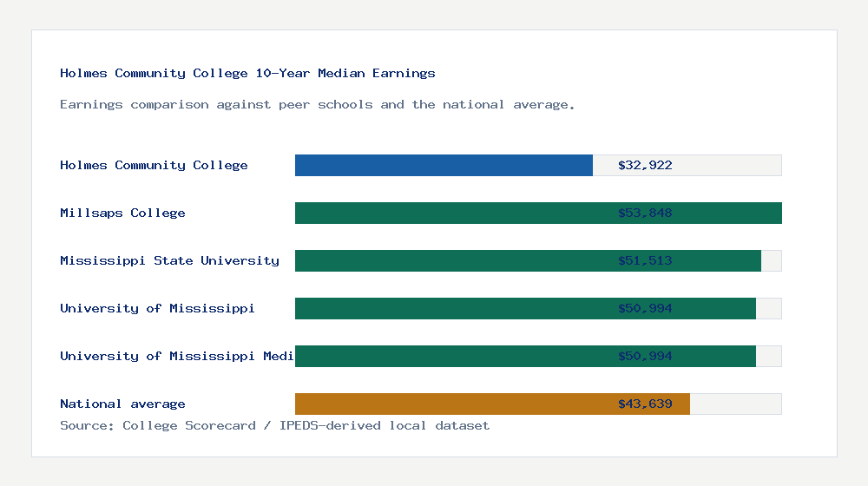Click the chart title about Holmes Community College earnings
Viewport: 868px width, 486px height.
[247, 73]
